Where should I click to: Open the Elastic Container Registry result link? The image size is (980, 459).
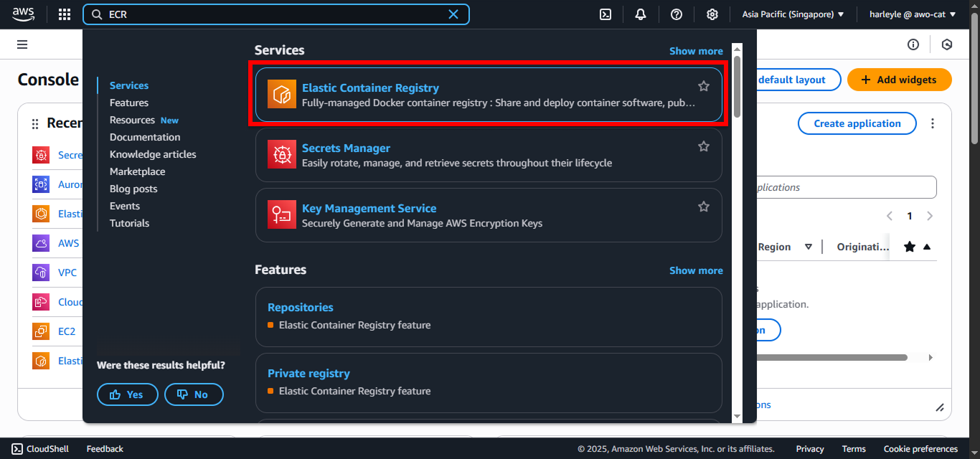(370, 87)
